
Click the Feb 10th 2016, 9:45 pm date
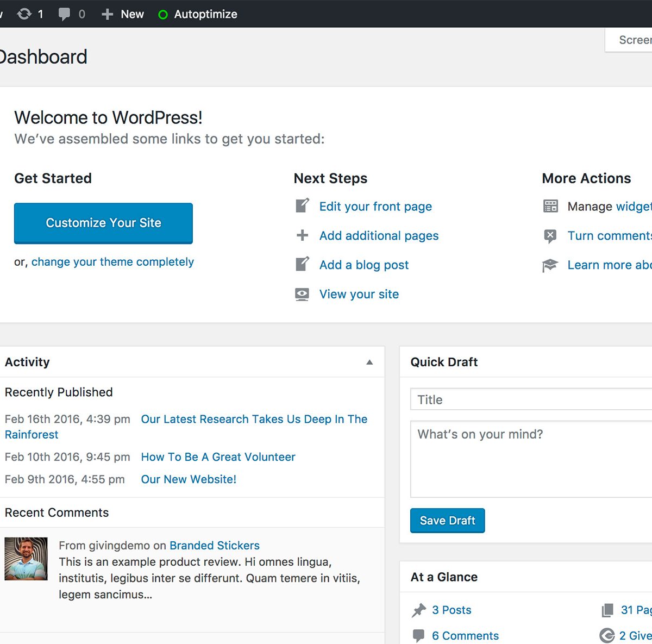pyautogui.click(x=67, y=457)
